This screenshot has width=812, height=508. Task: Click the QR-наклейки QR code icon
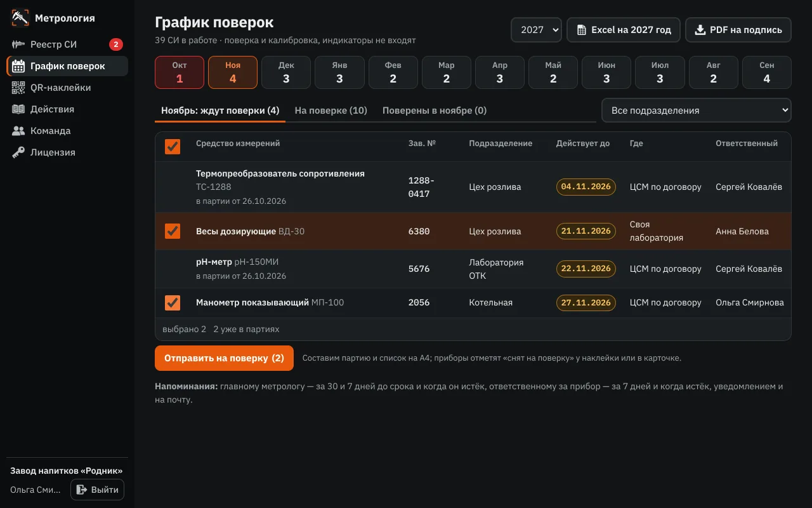[18, 88]
